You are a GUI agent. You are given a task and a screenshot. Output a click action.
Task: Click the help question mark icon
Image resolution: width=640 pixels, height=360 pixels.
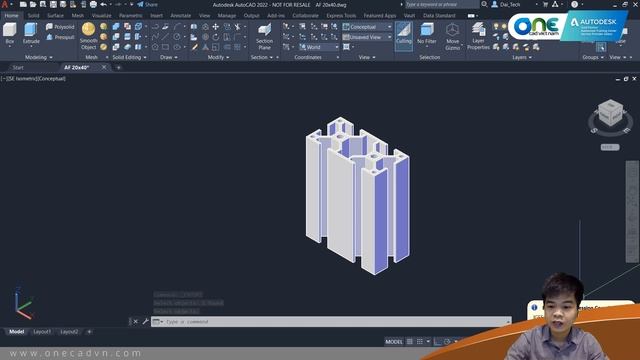[x=574, y=4]
